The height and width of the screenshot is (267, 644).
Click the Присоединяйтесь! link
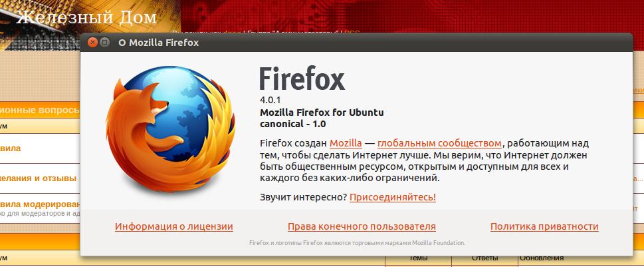click(393, 197)
